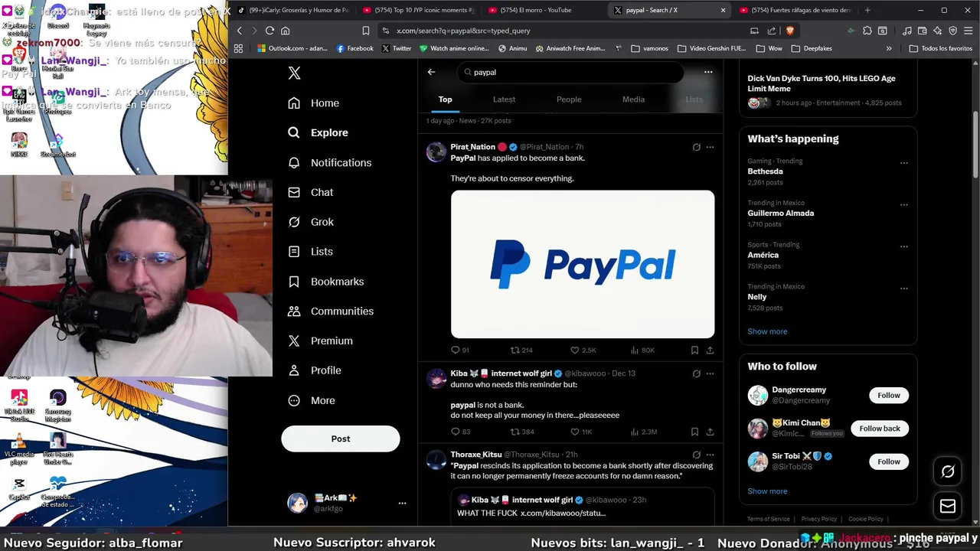
Task: Open Profile in the X sidebar
Action: click(315, 370)
